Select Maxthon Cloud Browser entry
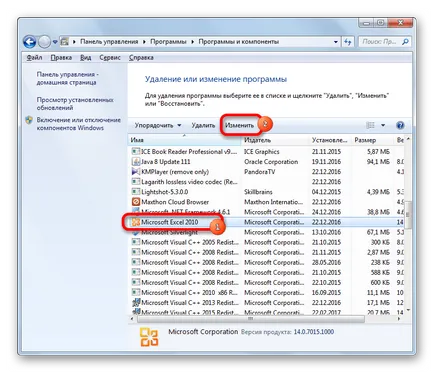 [x=175, y=202]
